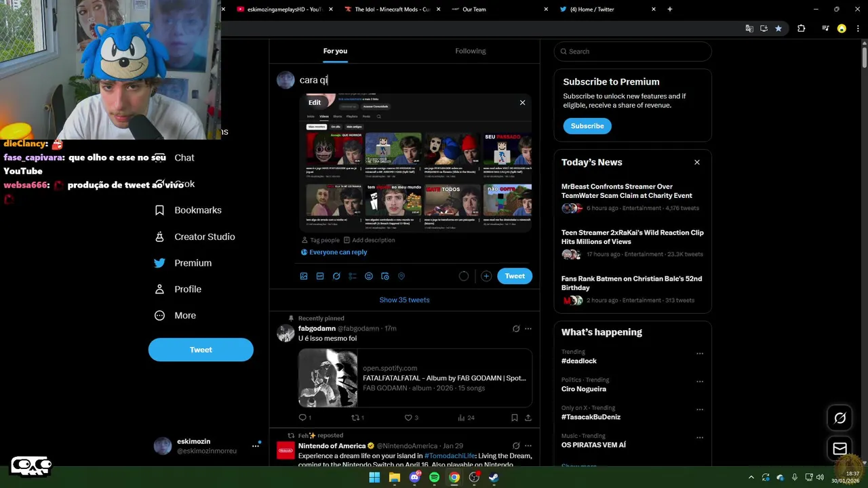Open the Ciro Nogueira trending topic
This screenshot has height=488, width=868.
pyautogui.click(x=584, y=389)
